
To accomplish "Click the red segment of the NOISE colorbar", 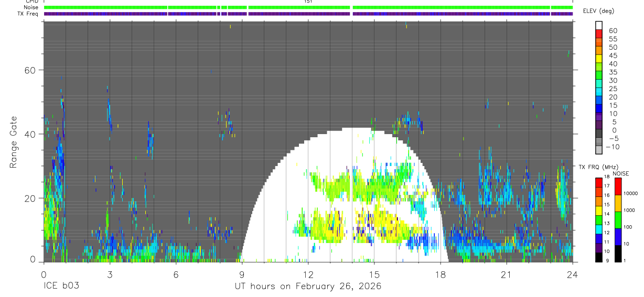I will 618,186.
